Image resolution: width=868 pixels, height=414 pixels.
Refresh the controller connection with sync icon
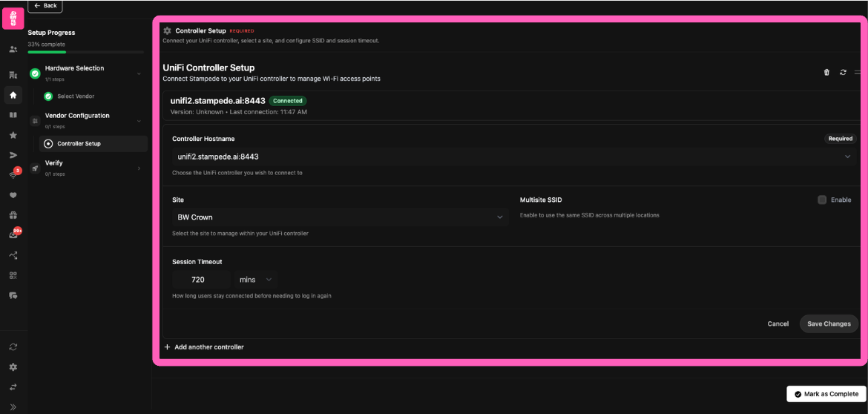[843, 72]
